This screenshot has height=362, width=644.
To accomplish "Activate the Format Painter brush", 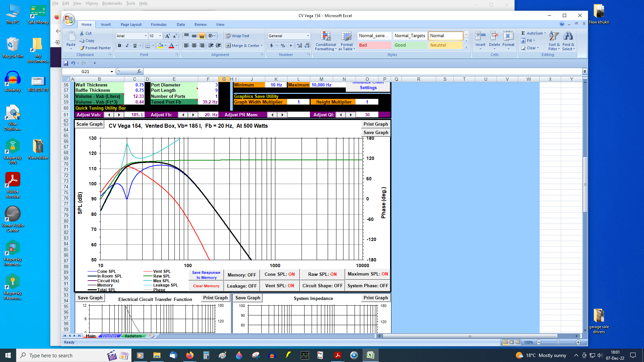I will pos(82,48).
